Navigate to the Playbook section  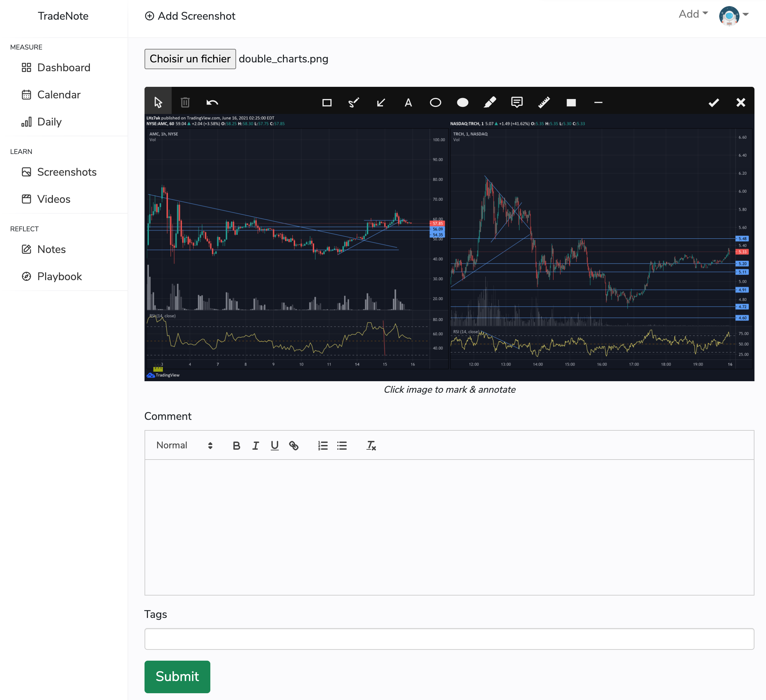pyautogui.click(x=60, y=276)
